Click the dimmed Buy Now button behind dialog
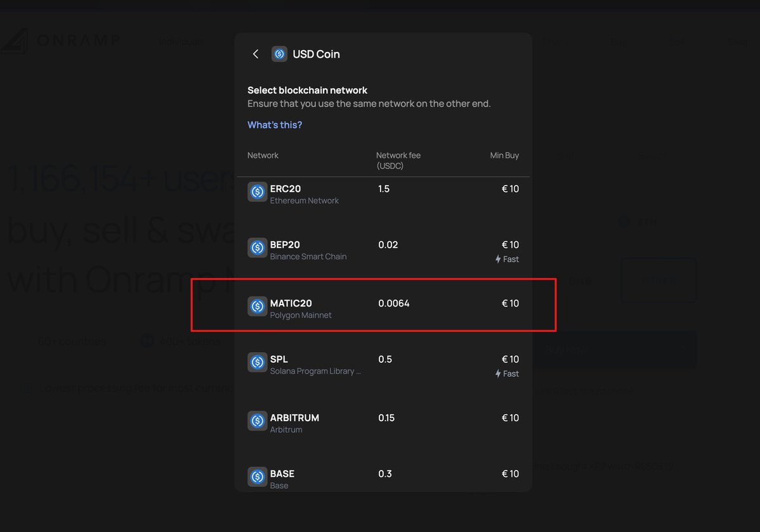 click(614, 350)
